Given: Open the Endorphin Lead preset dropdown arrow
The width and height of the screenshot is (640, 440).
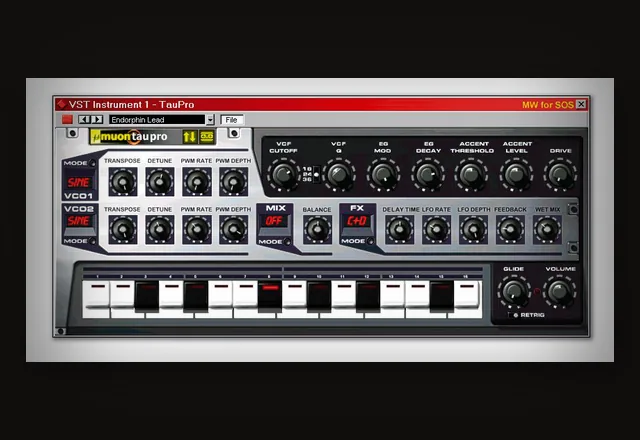Looking at the screenshot, I should (210, 120).
